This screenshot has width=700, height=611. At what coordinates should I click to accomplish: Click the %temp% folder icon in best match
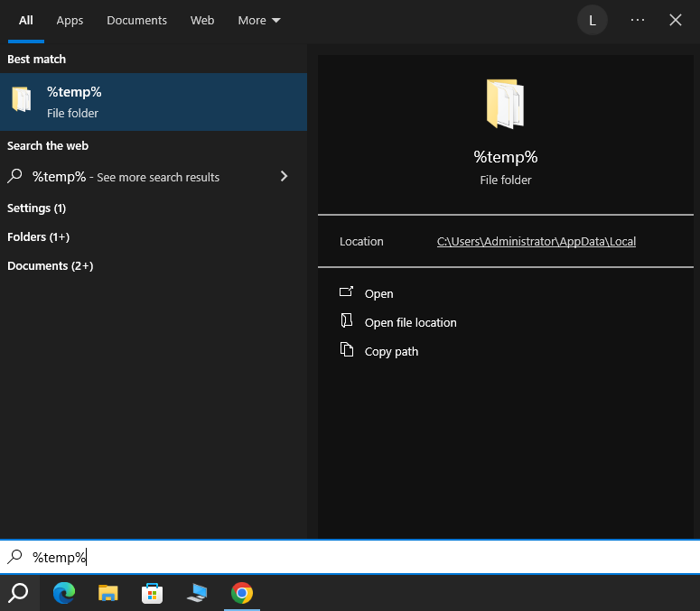(22, 101)
